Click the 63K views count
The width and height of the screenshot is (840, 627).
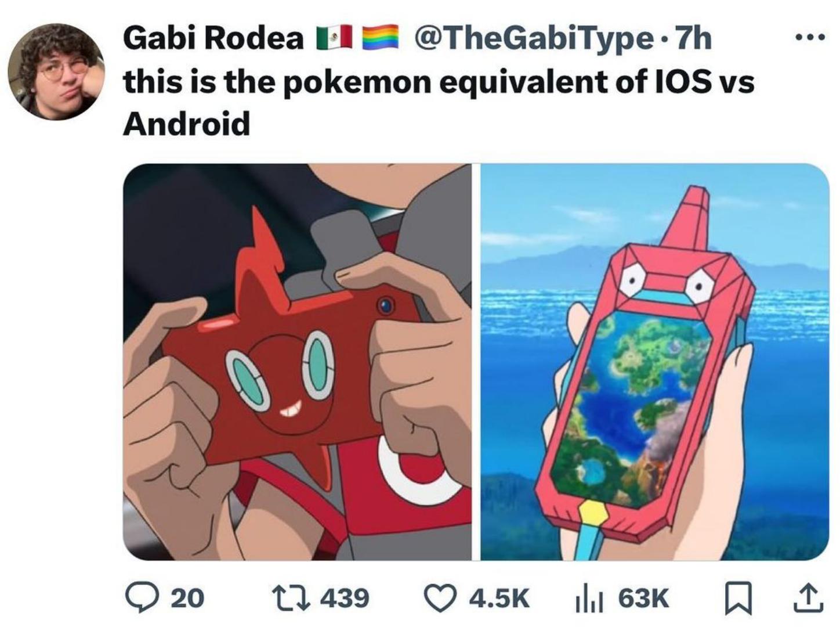[x=643, y=598]
